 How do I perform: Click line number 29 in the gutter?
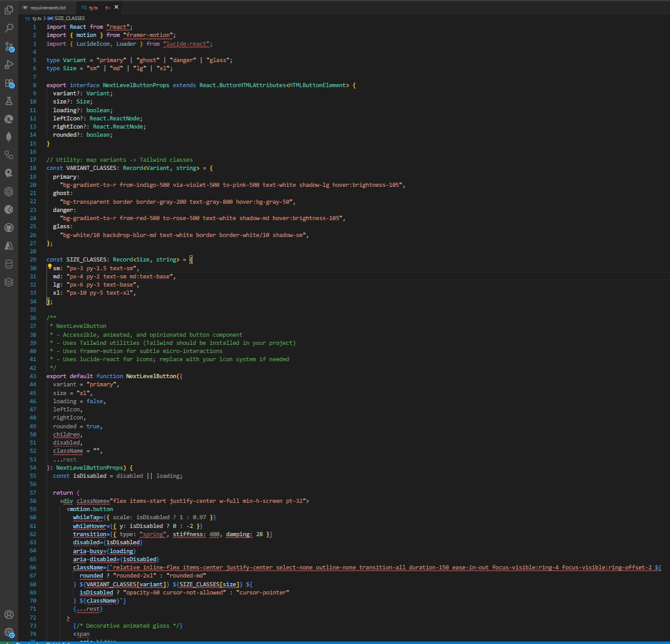(33, 260)
